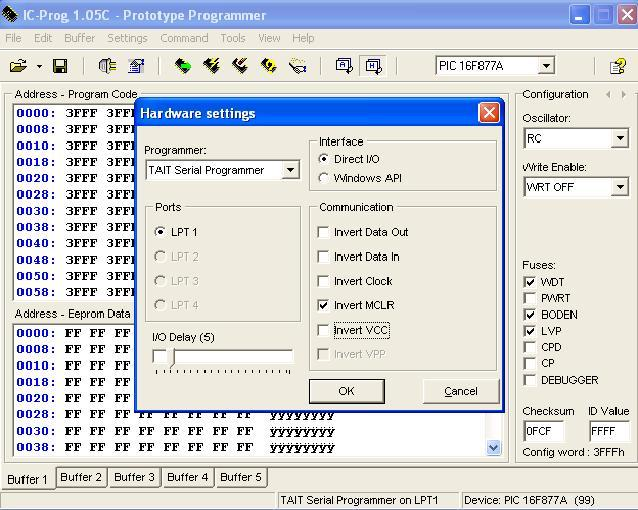The height and width of the screenshot is (510, 638).
Task: Click the Help question mark toolbar icon
Action: pos(618,66)
